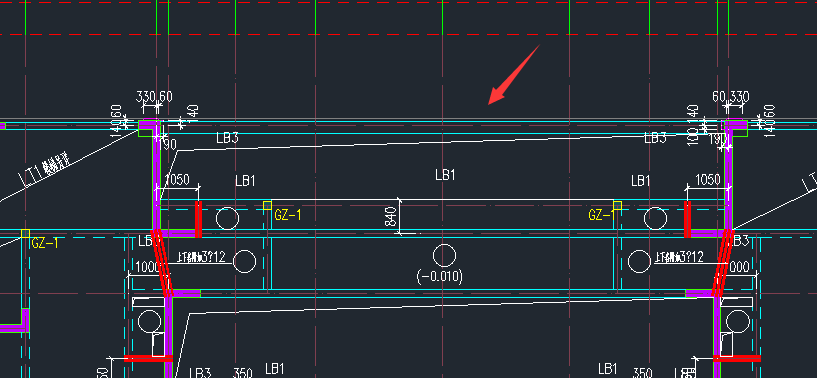Viewport: 817px width, 378px height.
Task: Select the right 1050 dimension text
Action: [x=708, y=180]
